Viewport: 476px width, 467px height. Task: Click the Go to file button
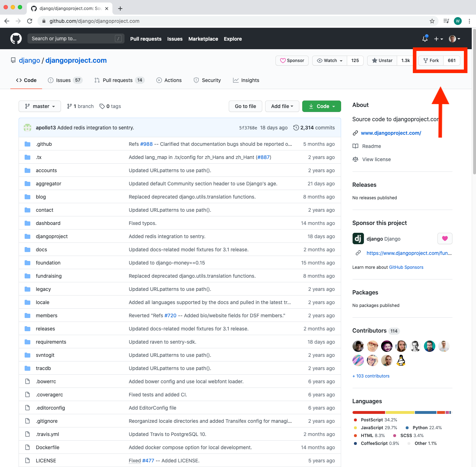pyautogui.click(x=245, y=106)
